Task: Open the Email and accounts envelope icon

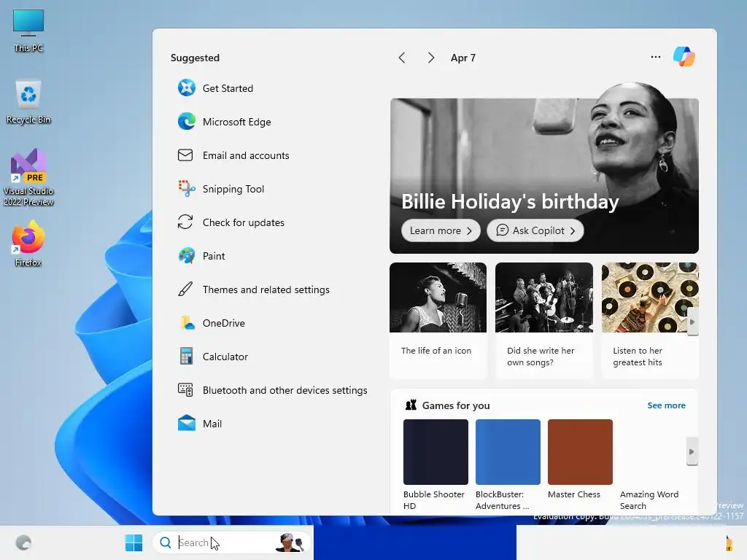Action: 185,155
